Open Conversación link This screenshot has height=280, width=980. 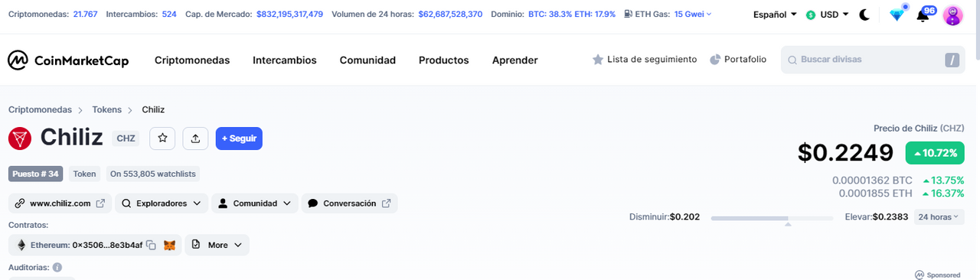tap(350, 203)
